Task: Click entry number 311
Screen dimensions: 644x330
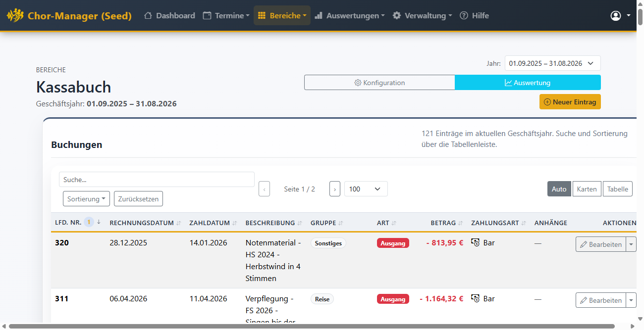Action: [62, 299]
